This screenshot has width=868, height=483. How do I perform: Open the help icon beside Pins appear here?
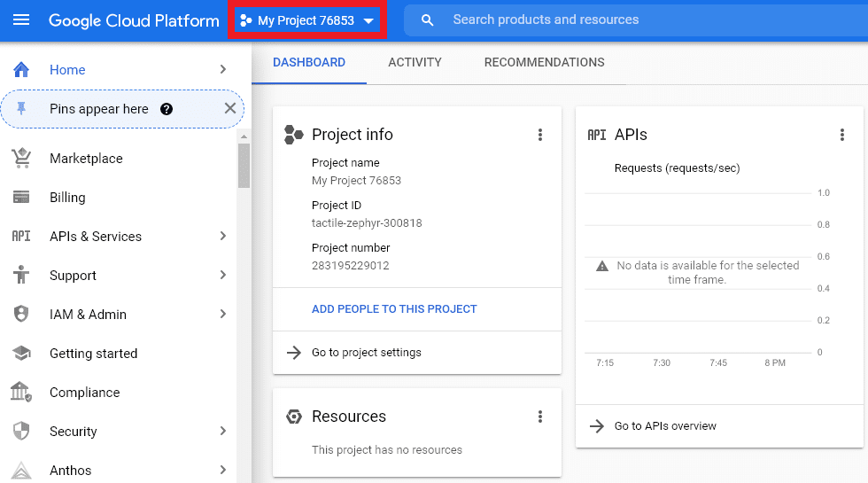167,109
